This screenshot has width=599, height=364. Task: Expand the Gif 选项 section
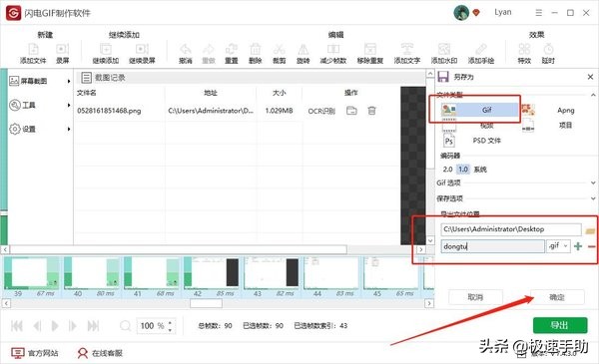coord(593,182)
